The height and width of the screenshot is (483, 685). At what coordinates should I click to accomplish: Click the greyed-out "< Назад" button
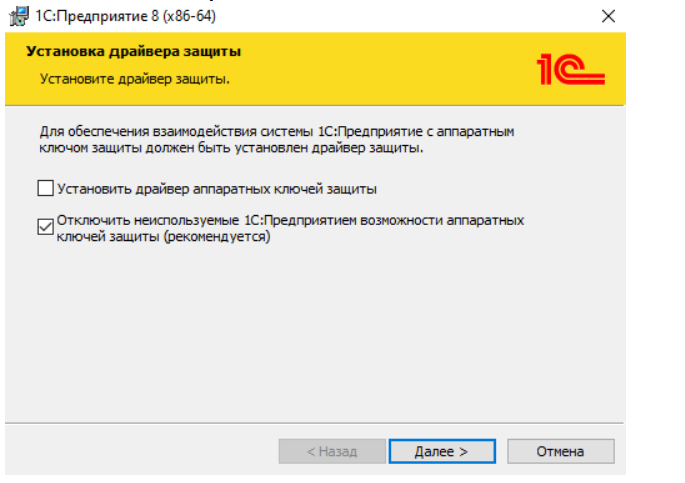[331, 451]
